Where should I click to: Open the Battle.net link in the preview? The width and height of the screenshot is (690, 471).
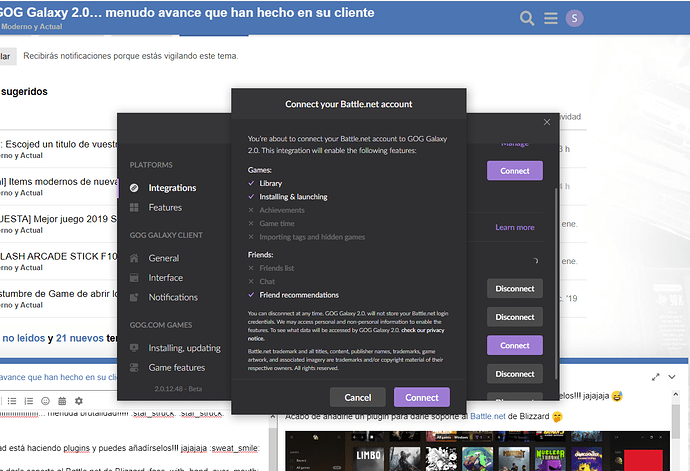(488, 416)
